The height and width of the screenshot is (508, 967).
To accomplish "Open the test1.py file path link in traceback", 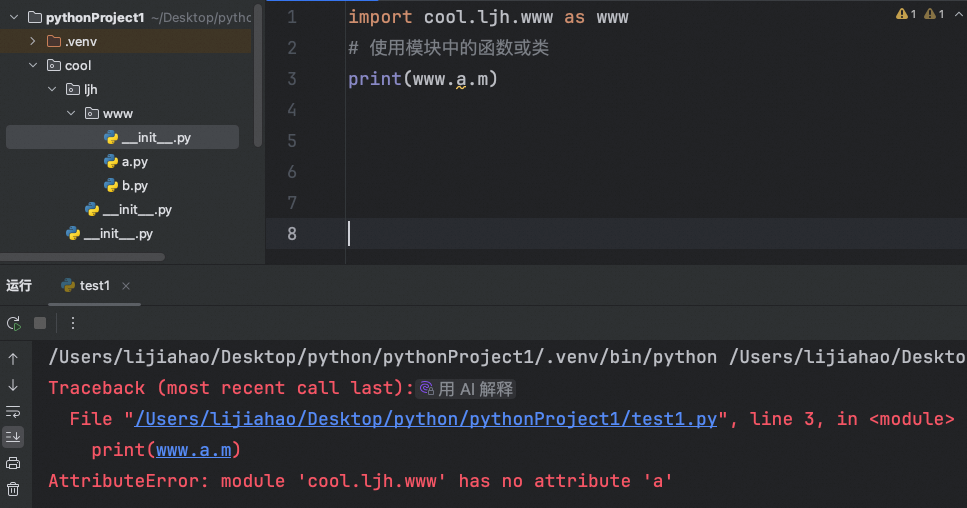I will [x=426, y=419].
